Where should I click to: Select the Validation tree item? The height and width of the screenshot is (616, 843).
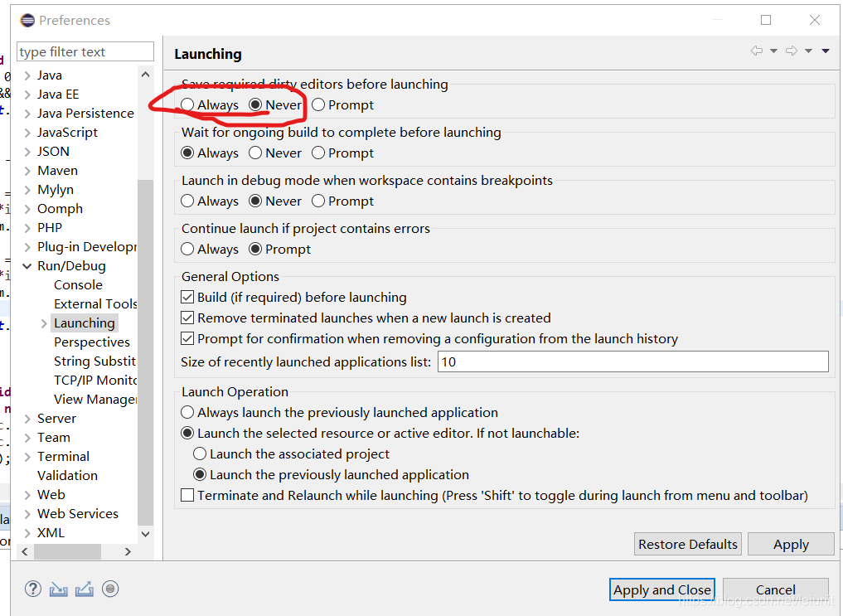pos(67,476)
